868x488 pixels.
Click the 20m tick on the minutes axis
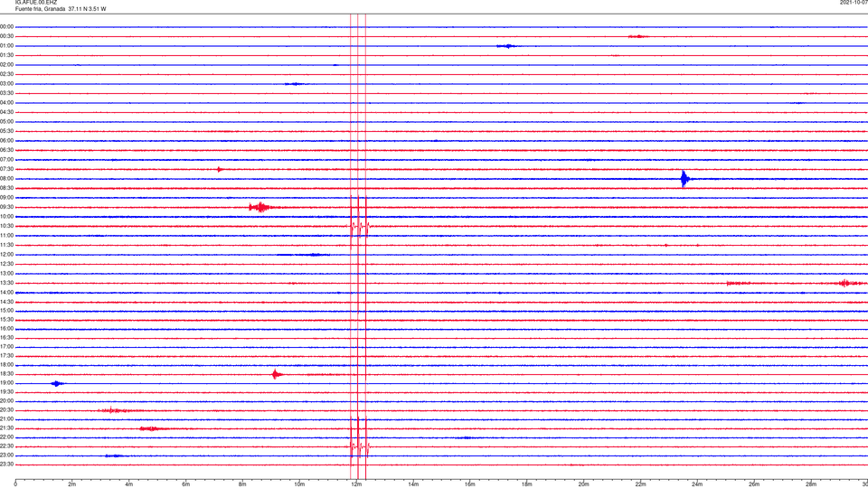click(583, 484)
